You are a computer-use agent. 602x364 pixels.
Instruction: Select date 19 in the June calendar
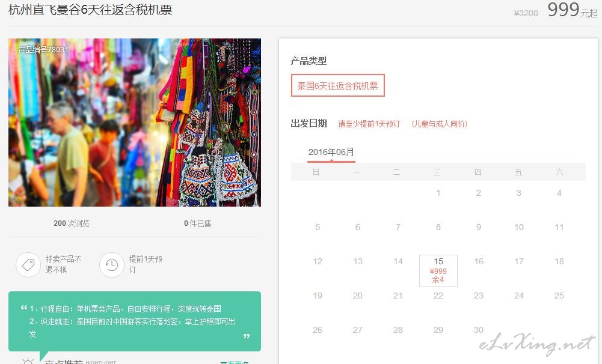[318, 296]
